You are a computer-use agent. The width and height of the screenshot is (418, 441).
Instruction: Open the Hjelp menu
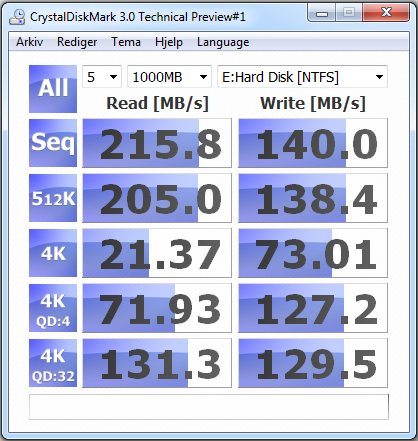169,42
